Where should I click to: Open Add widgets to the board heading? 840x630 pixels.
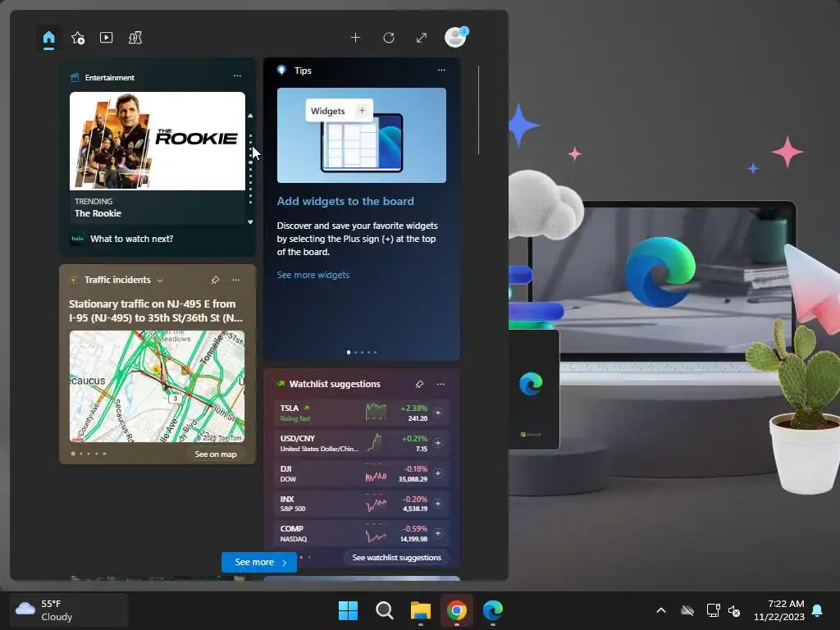coord(345,202)
